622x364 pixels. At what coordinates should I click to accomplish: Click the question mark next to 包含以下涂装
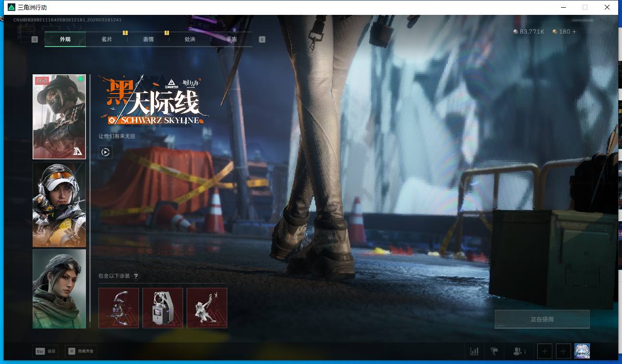pyautogui.click(x=136, y=276)
